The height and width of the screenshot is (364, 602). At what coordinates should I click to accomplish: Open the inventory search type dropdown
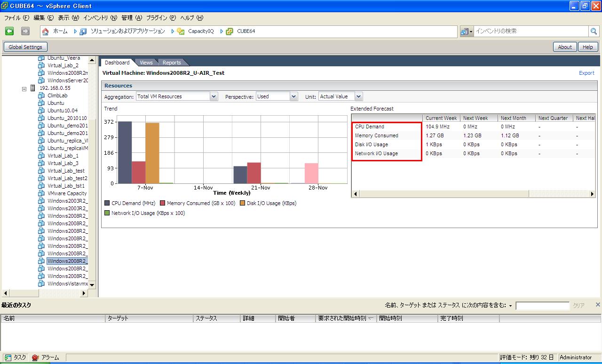tap(467, 32)
